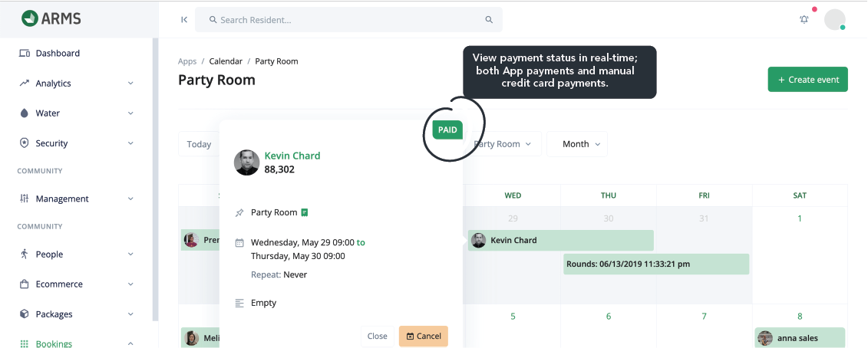Click the calendar icon beside the dates
The image size is (868, 348).
[x=239, y=243]
